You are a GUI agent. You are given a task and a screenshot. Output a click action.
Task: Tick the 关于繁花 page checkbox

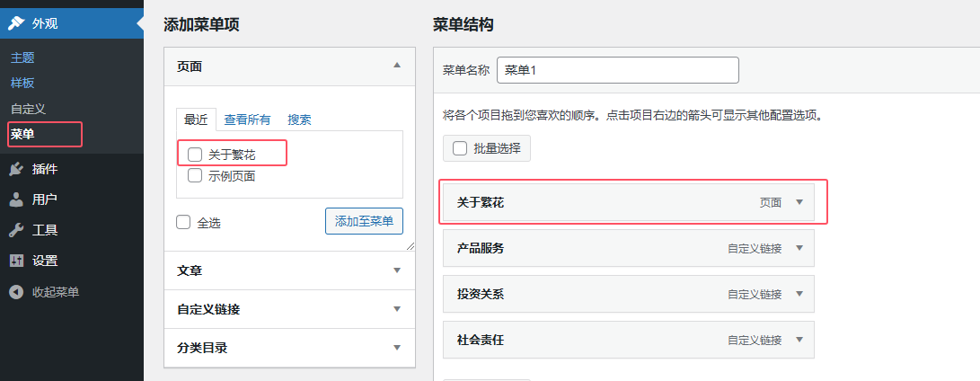tap(195, 154)
